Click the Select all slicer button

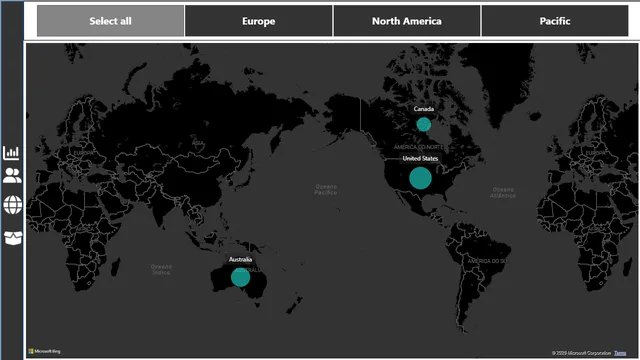point(110,21)
